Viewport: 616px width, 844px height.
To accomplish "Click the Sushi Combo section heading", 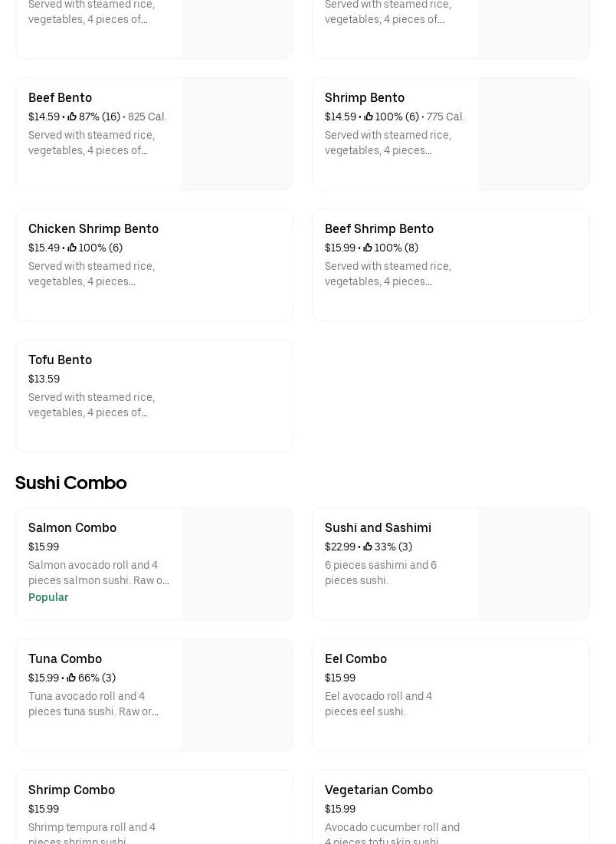I will 70,482.
